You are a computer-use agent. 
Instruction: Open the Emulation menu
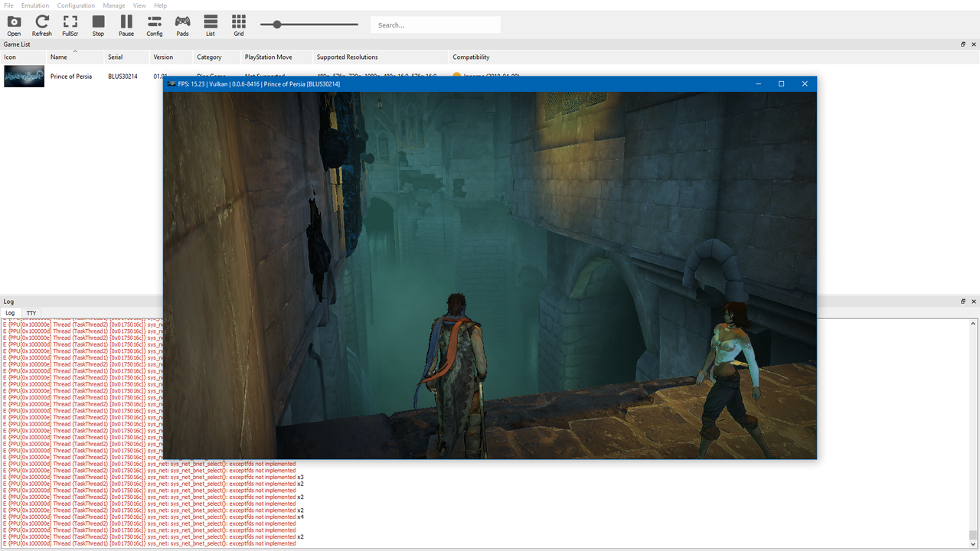point(35,5)
